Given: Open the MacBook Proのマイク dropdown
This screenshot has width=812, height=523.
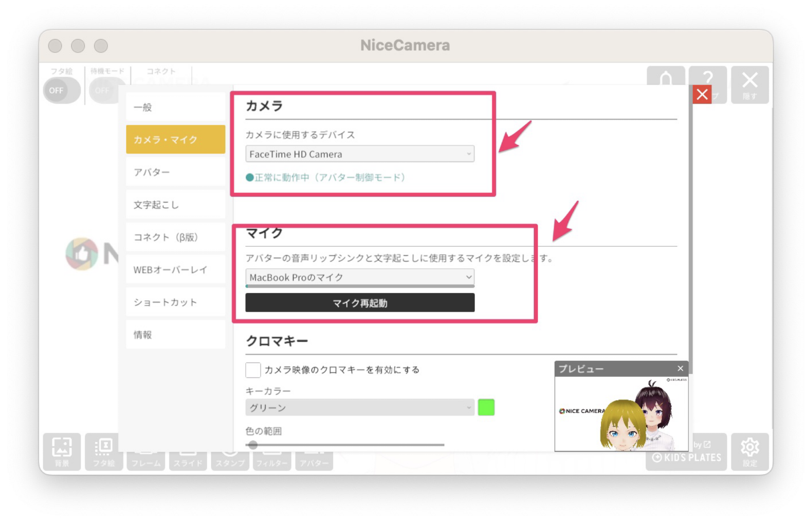Looking at the screenshot, I should 360,277.
